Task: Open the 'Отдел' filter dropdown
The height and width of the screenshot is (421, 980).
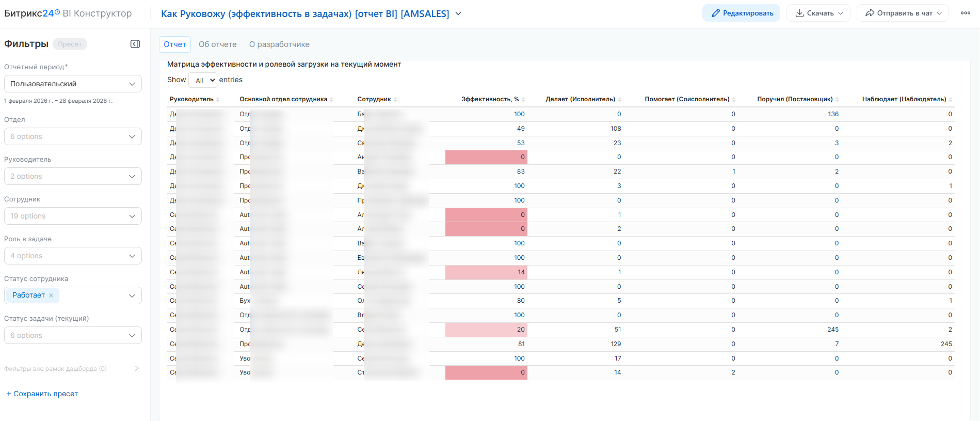Action: 73,136
